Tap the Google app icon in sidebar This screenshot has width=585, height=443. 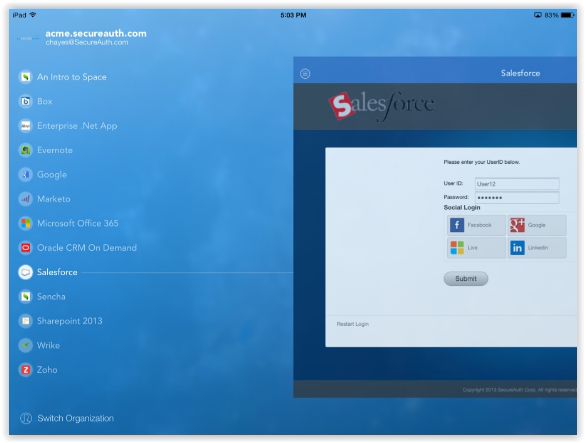tap(25, 174)
